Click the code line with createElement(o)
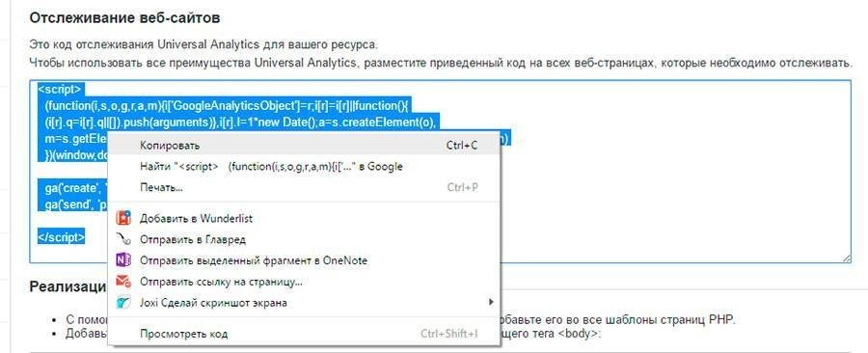This screenshot has height=353, width=868. tap(241, 122)
